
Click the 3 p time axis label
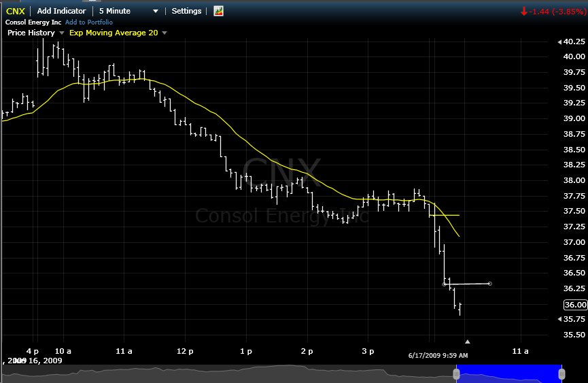(368, 351)
